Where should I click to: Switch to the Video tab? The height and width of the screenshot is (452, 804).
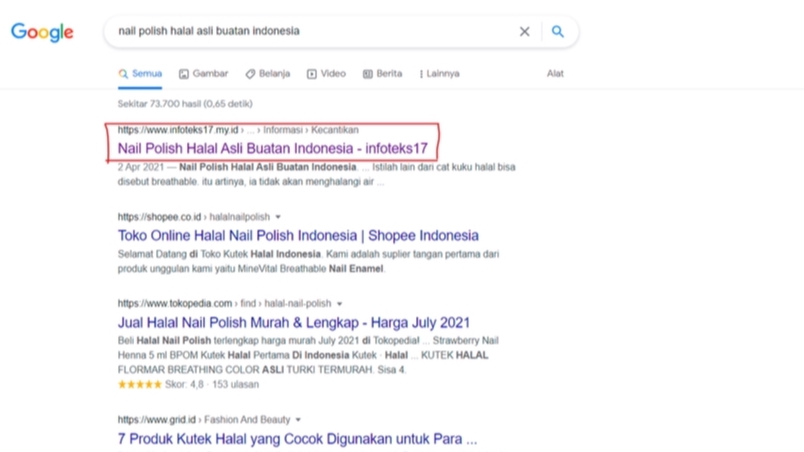327,74
